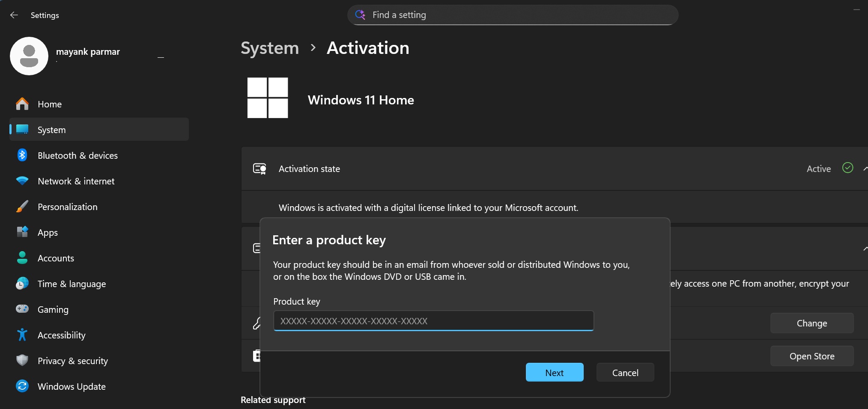Click the Time & language globe icon
Screen dimensions: 868x409
click(x=22, y=283)
